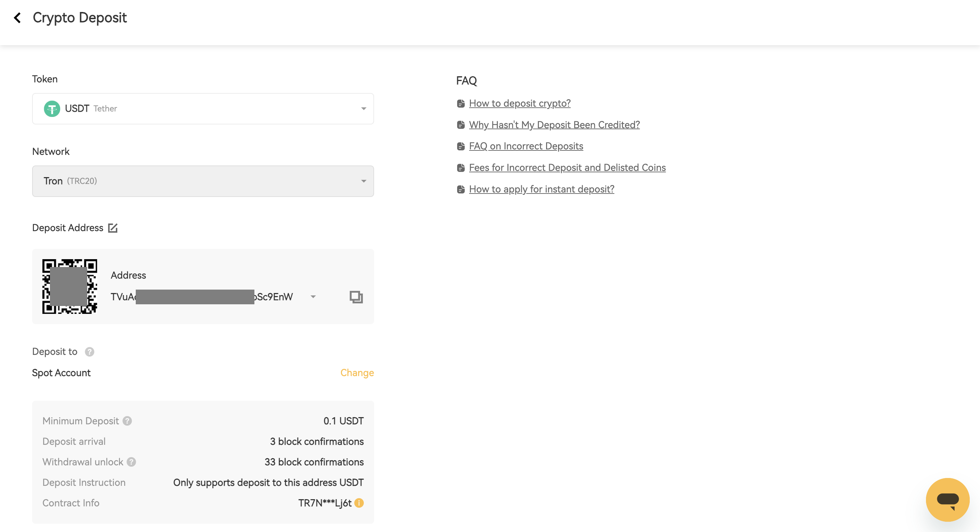This screenshot has height=532, width=980.
Task: Open Fees for Incorrect Deposit and Delisted Coins
Action: pyautogui.click(x=567, y=168)
